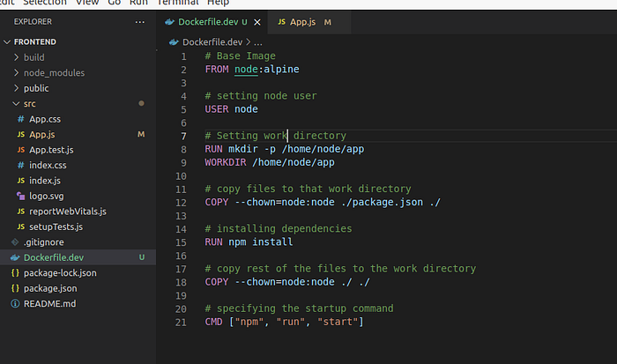Click the hash icon beside index.css
Image resolution: width=617 pixels, height=364 pixels.
point(21,165)
